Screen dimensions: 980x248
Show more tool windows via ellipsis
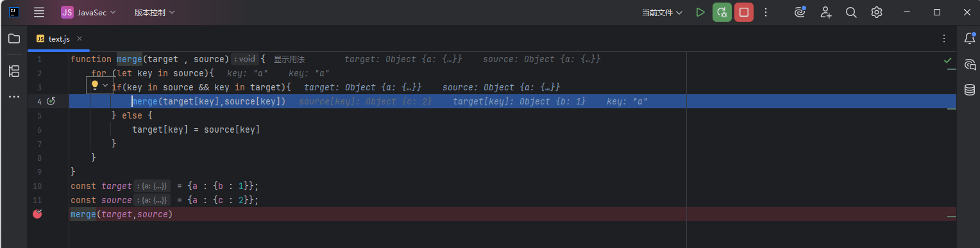13,97
